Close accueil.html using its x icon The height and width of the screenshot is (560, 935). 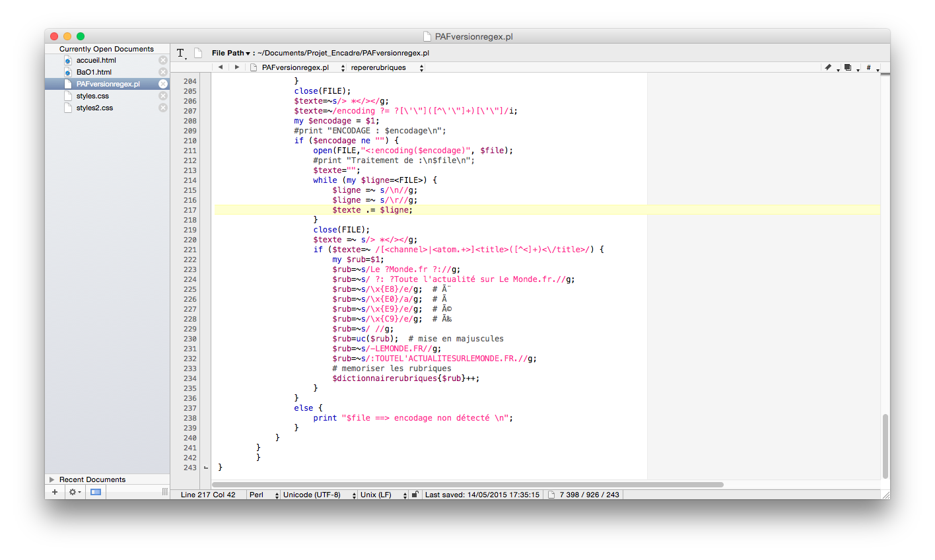pyautogui.click(x=163, y=60)
